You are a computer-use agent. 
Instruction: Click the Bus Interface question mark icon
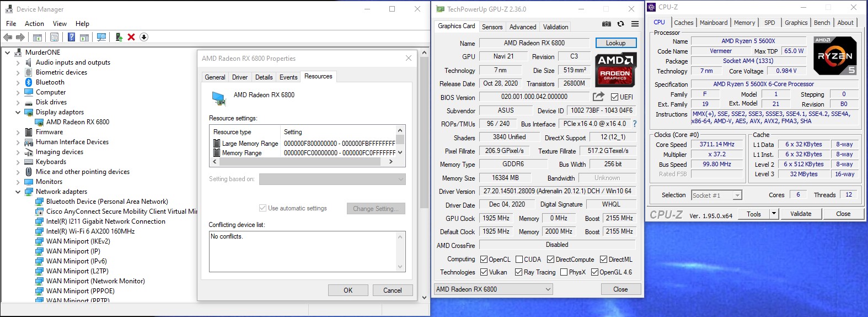click(x=634, y=124)
